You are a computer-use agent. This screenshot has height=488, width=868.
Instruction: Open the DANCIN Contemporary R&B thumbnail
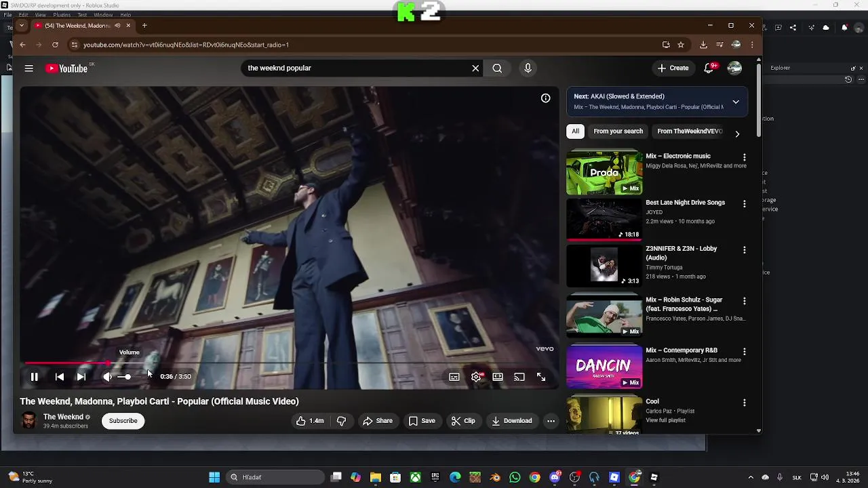(604, 367)
